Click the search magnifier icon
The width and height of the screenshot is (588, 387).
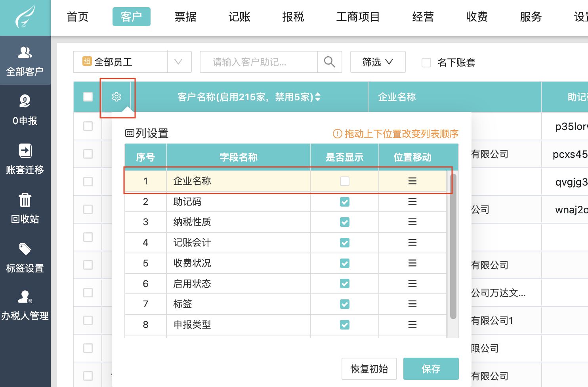click(329, 62)
